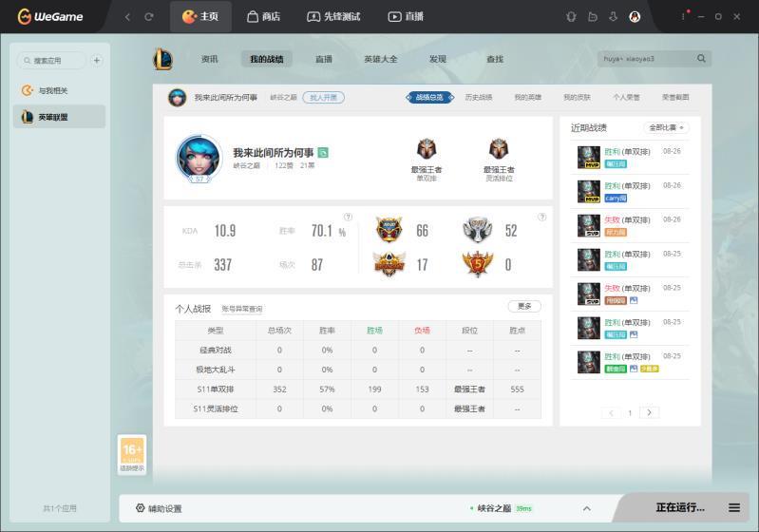Open the 主页 home tab
759x532 pixels.
click(x=200, y=16)
